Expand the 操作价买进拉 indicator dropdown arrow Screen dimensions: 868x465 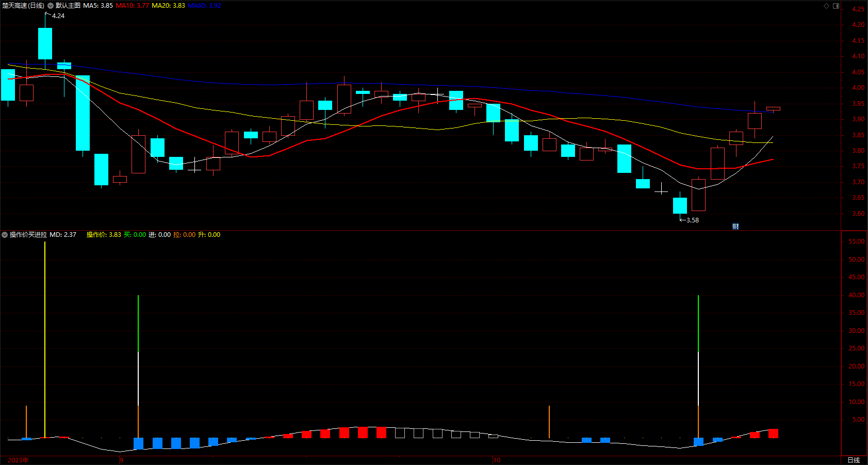click(x=5, y=235)
